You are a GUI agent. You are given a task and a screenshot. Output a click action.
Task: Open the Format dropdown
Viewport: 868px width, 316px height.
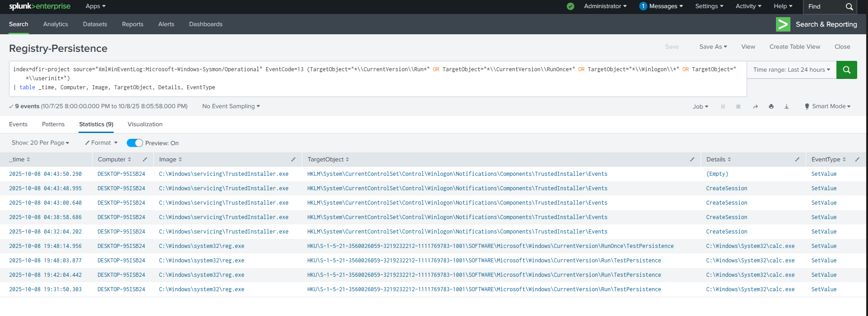101,143
